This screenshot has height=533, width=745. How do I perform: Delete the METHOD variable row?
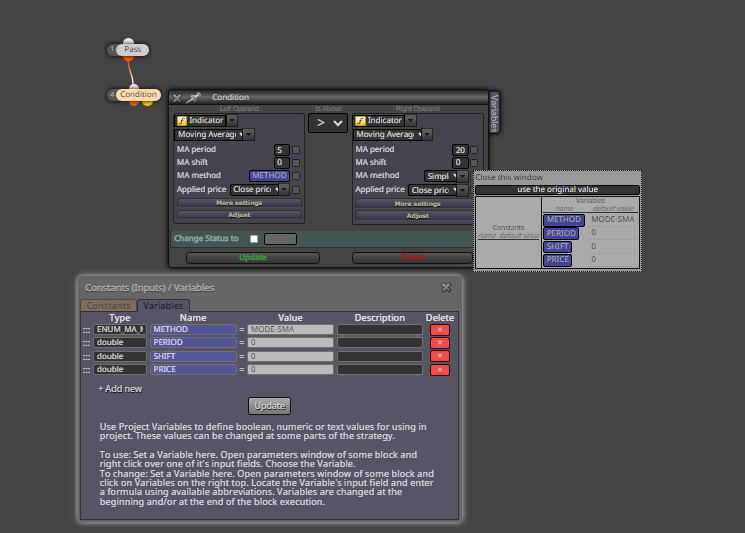439,330
